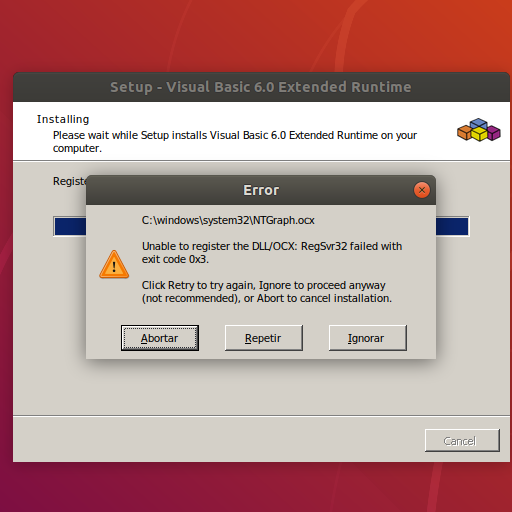This screenshot has height=512, width=512.
Task: Click the empty gray area below Error dialog
Action: click(x=260, y=388)
